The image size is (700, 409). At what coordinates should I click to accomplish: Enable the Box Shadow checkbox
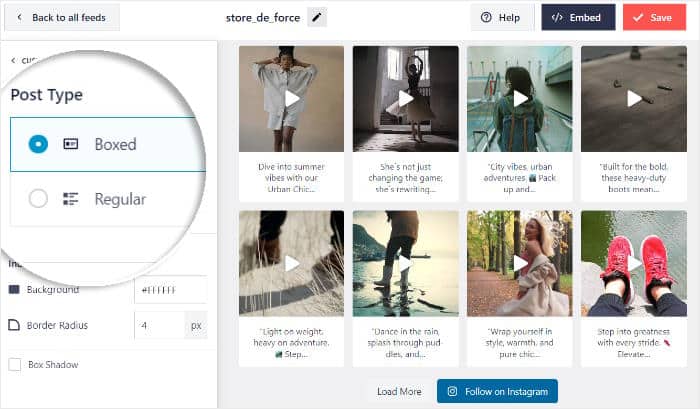pos(15,364)
